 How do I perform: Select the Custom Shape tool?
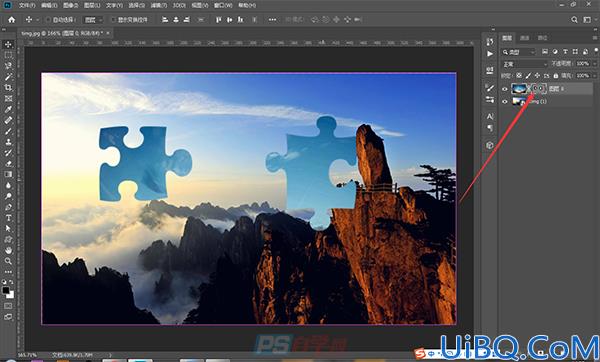pyautogui.click(x=8, y=240)
